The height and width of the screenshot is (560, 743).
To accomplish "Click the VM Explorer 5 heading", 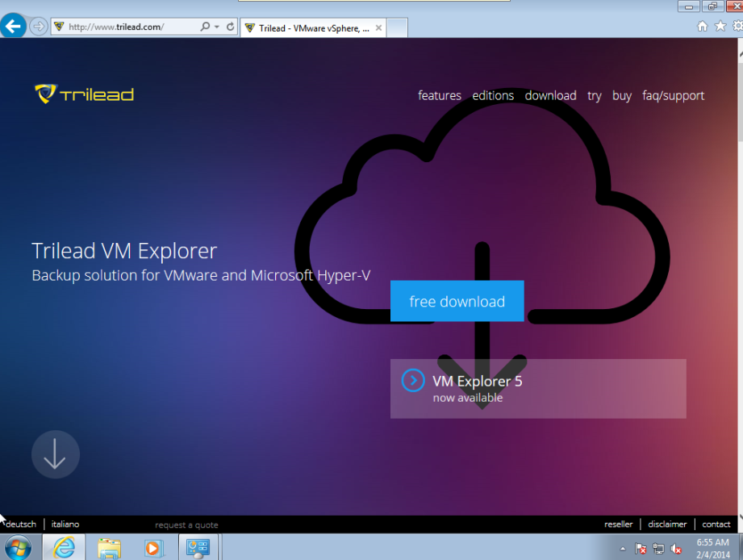I will (x=477, y=382).
